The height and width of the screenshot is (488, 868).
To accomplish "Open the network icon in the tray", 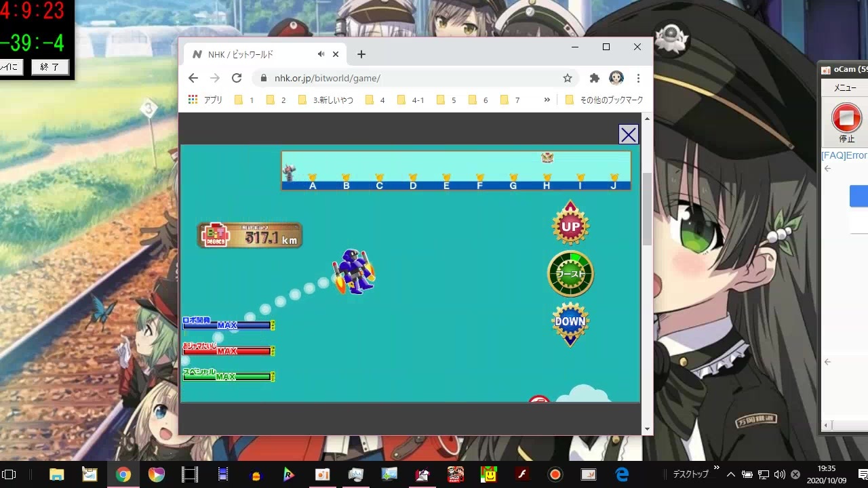I will [x=763, y=474].
